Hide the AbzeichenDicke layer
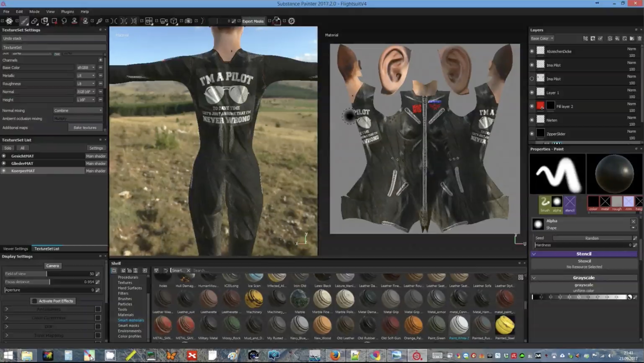The height and width of the screenshot is (363, 644). click(532, 51)
